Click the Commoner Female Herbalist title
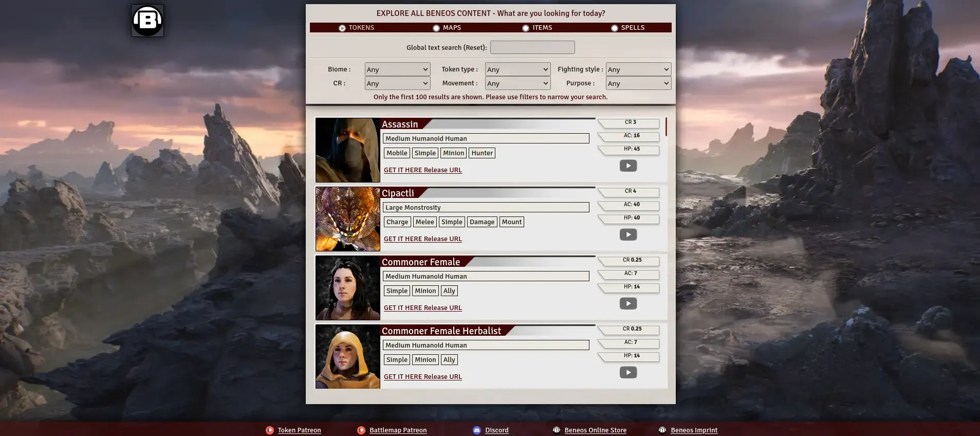This screenshot has height=436, width=980. pos(441,331)
